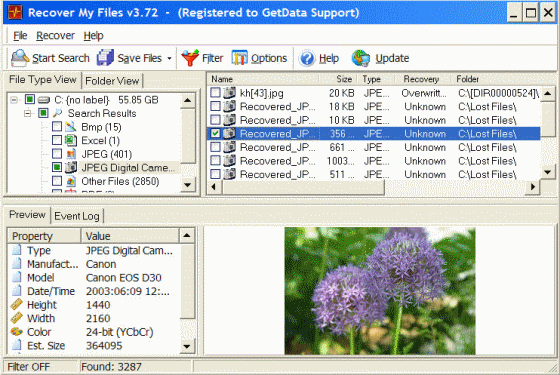560x375 pixels.
Task: Check the Bmp (15) checkbox
Action: click(x=57, y=126)
